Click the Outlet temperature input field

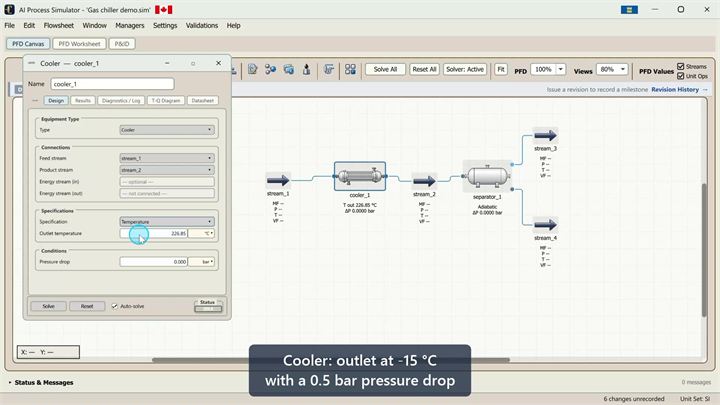[153, 233]
